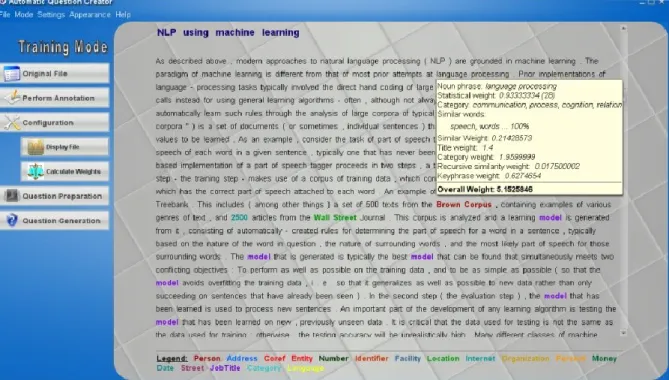Click the Original File document icon
Screen dimensions: 669x380
[x=12, y=73]
